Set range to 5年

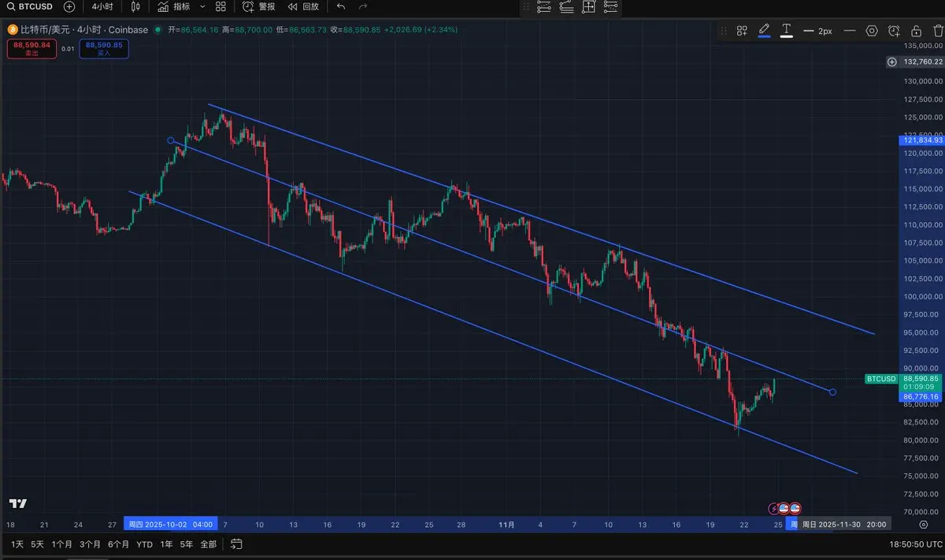187,544
